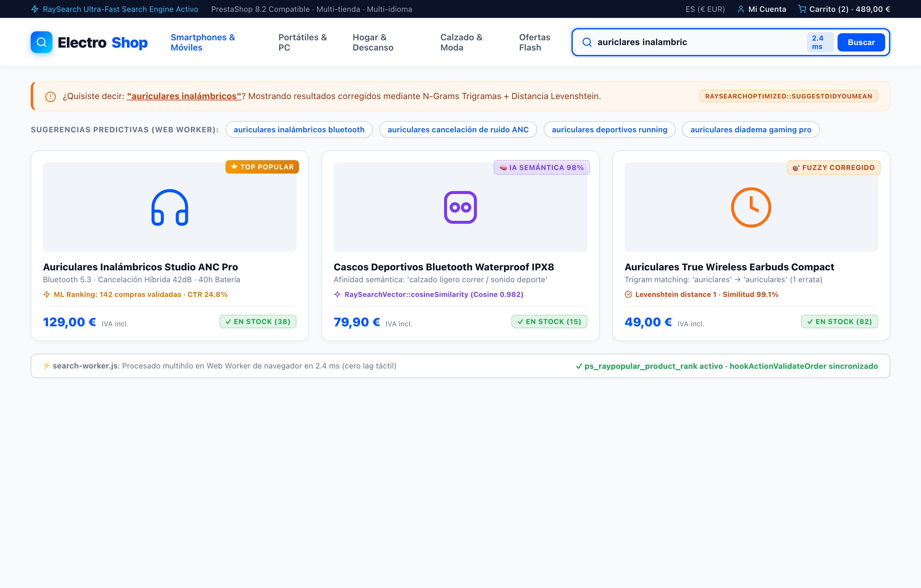Screen dimensions: 921x588
Task: Go to Ofertas Flash
Action: coord(534,42)
